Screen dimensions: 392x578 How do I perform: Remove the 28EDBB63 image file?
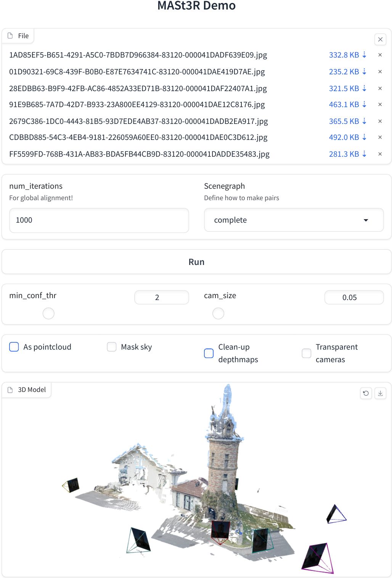(x=380, y=88)
